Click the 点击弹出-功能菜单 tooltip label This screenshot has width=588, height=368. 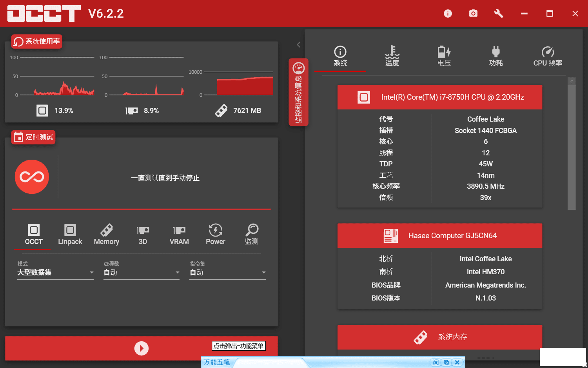point(238,346)
